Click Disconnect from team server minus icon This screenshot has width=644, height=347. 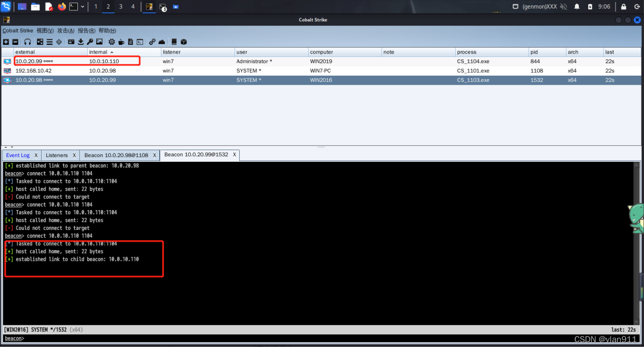[x=15, y=42]
